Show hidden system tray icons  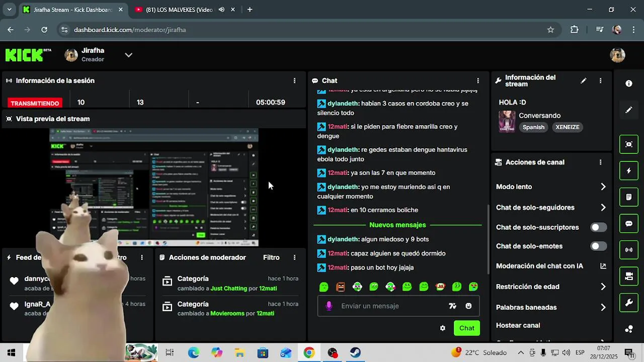pos(521,352)
